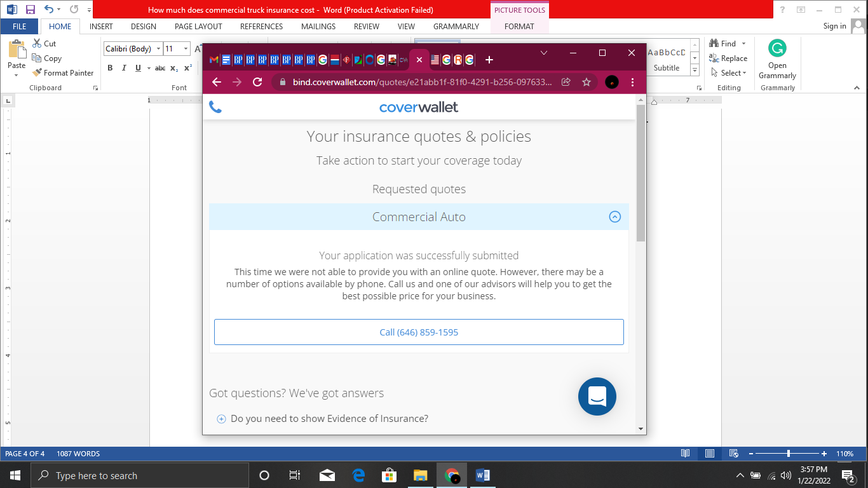Viewport: 868px width, 488px height.
Task: Click the Share this page icon in address bar
Action: 566,82
